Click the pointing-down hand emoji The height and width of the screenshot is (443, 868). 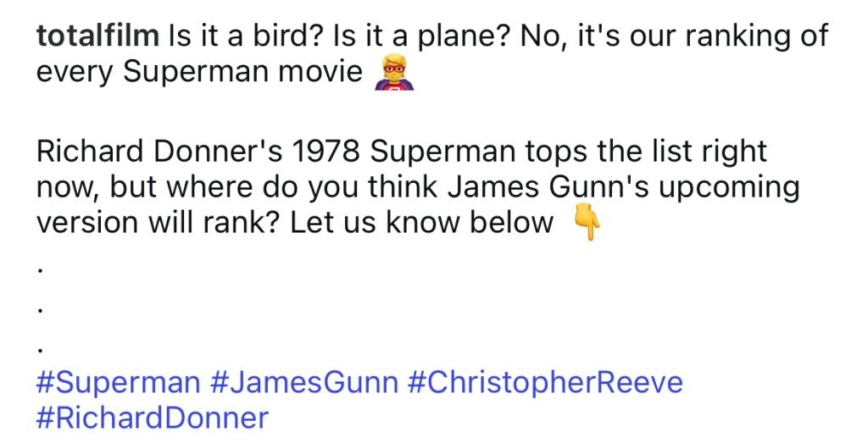[587, 222]
